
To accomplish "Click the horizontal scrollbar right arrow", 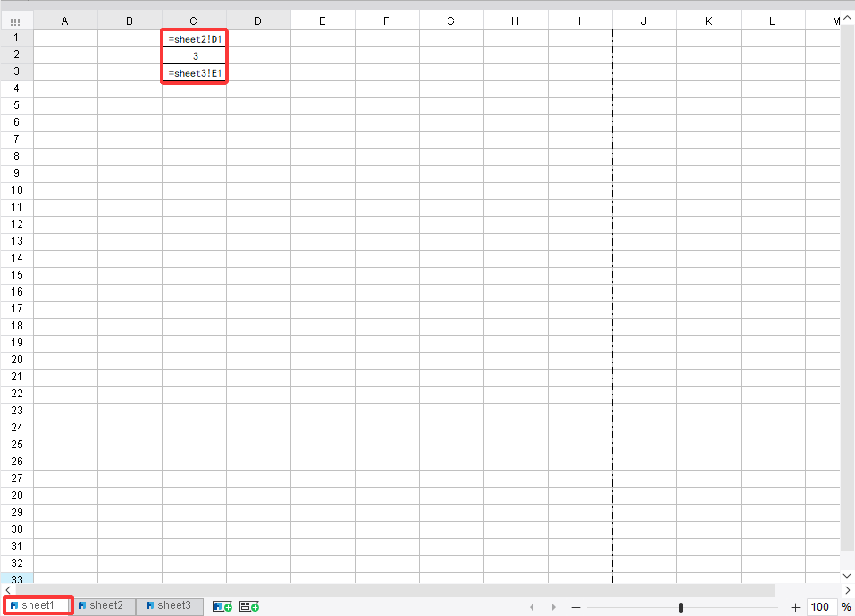I will point(847,590).
